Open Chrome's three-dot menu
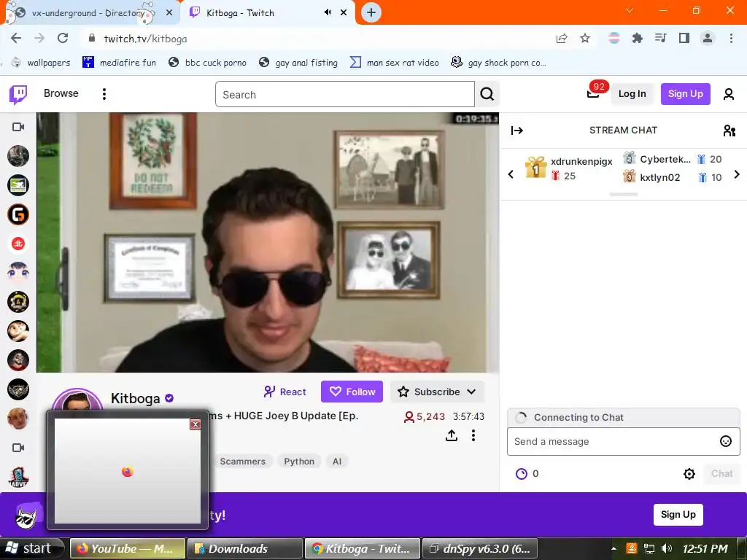Image resolution: width=747 pixels, height=560 pixels. pyautogui.click(x=731, y=38)
